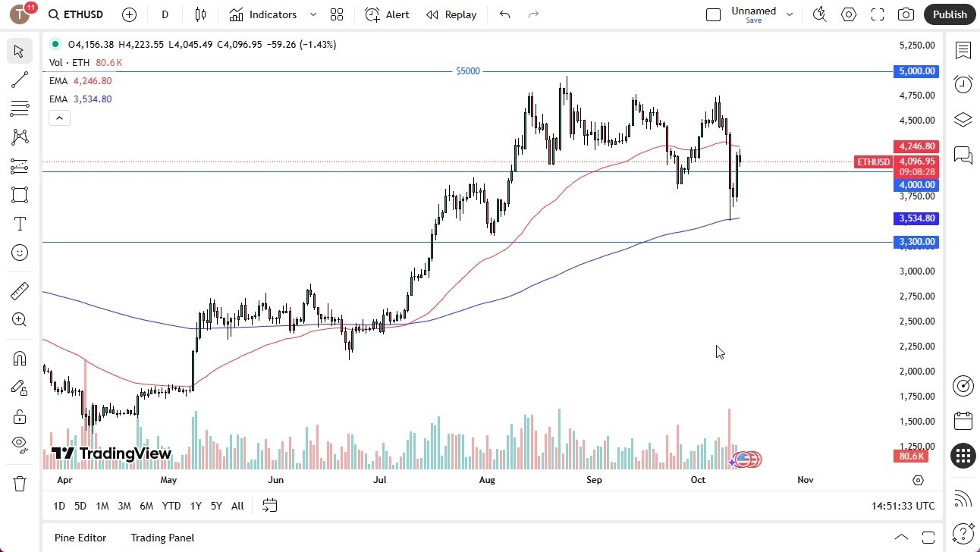Switch to the Pine Editor tab
The height and width of the screenshot is (552, 980).
point(80,538)
